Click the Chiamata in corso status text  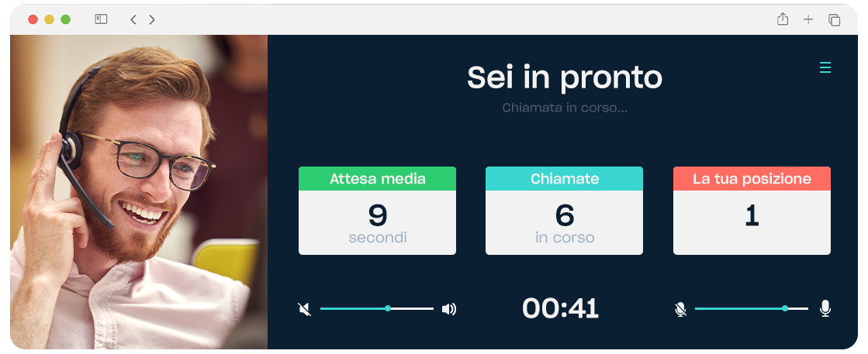[565, 108]
